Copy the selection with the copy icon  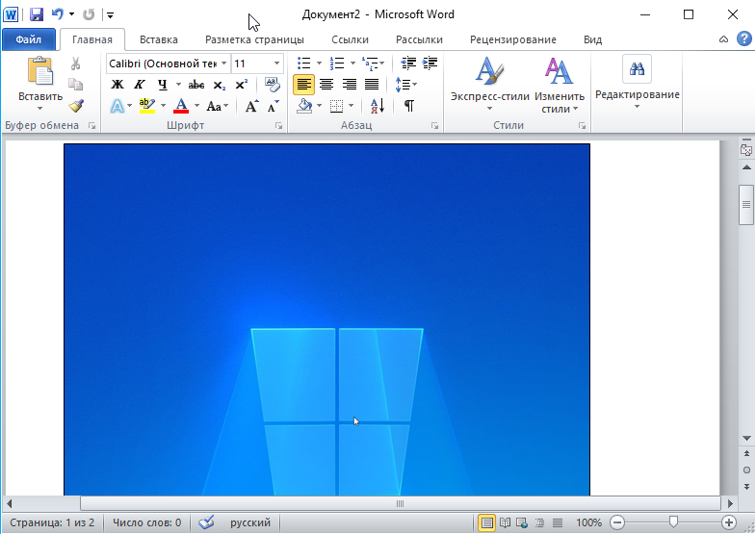coord(76,85)
